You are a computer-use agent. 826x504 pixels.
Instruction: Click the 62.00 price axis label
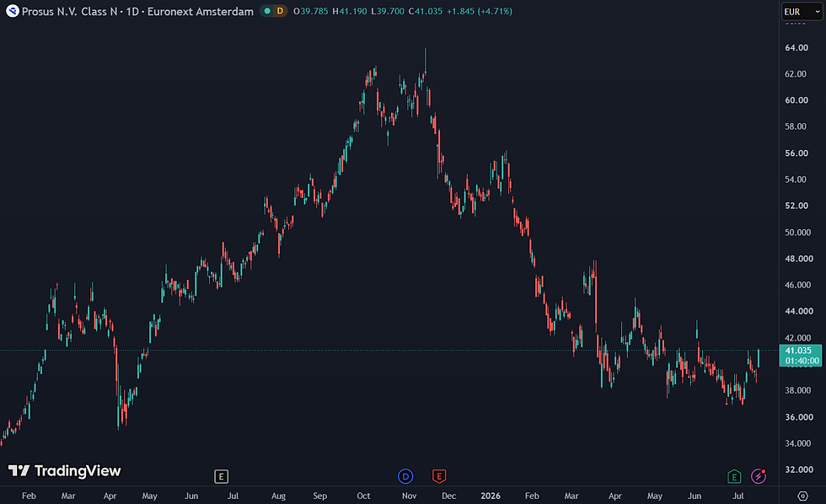click(x=796, y=74)
